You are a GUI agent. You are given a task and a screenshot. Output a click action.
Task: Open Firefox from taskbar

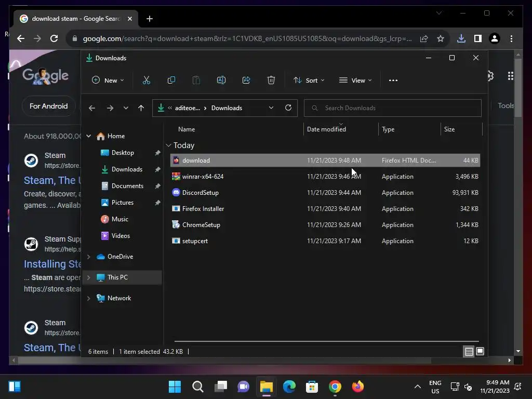tap(357, 387)
